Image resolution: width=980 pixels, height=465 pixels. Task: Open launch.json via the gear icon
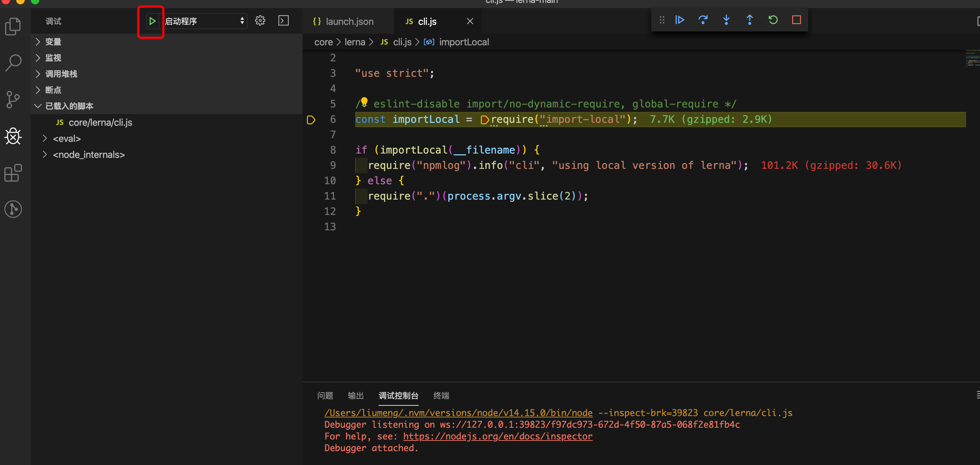point(260,20)
